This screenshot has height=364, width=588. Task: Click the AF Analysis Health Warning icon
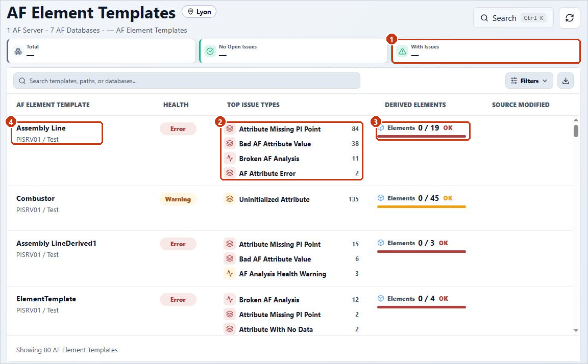(x=230, y=274)
